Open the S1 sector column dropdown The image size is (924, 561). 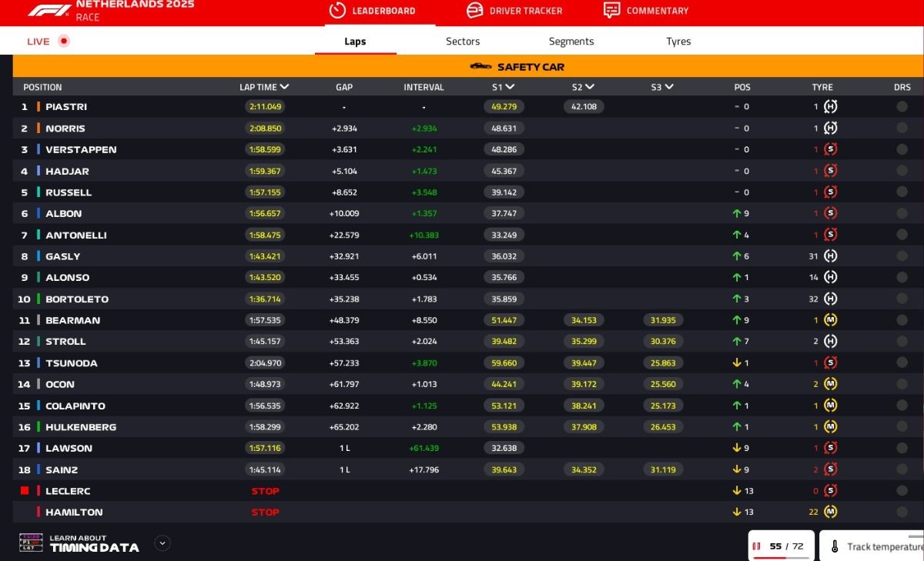pos(510,87)
